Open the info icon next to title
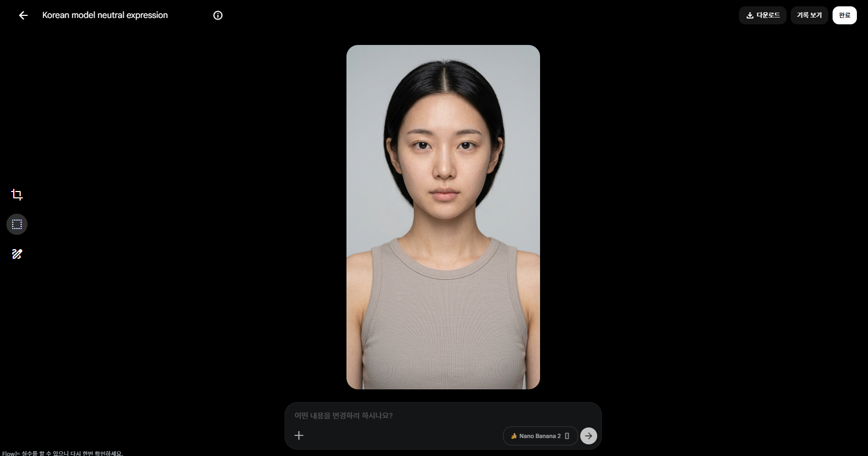868x456 pixels. [x=218, y=15]
